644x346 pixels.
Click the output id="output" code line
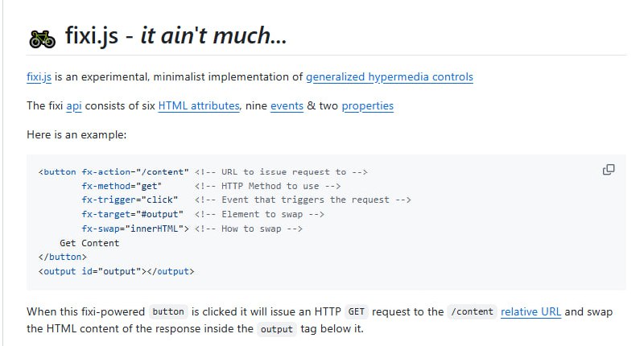(x=116, y=271)
